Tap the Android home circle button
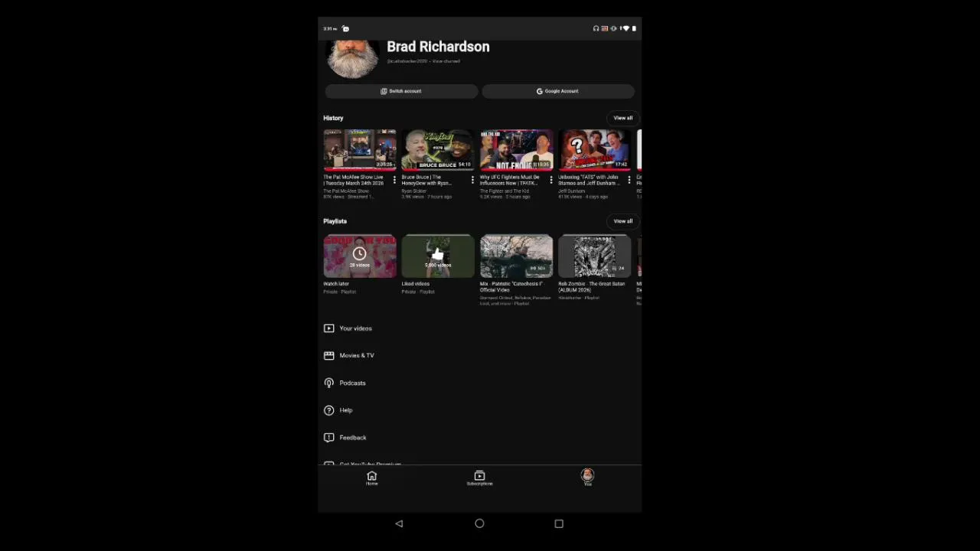 coord(479,523)
